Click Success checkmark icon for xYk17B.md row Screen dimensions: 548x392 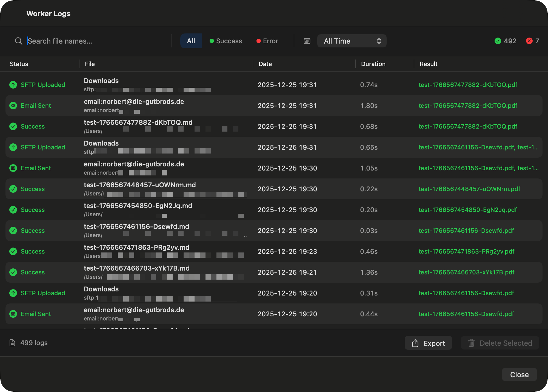(13, 272)
